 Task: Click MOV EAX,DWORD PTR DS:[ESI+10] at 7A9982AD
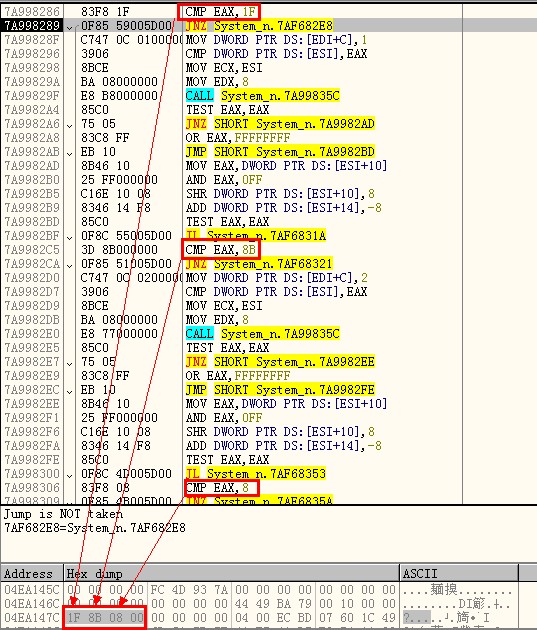286,166
